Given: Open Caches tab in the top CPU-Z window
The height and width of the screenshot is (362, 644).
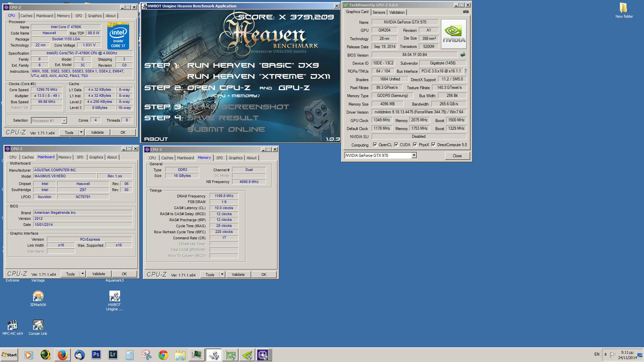Looking at the screenshot, I should (x=26, y=16).
